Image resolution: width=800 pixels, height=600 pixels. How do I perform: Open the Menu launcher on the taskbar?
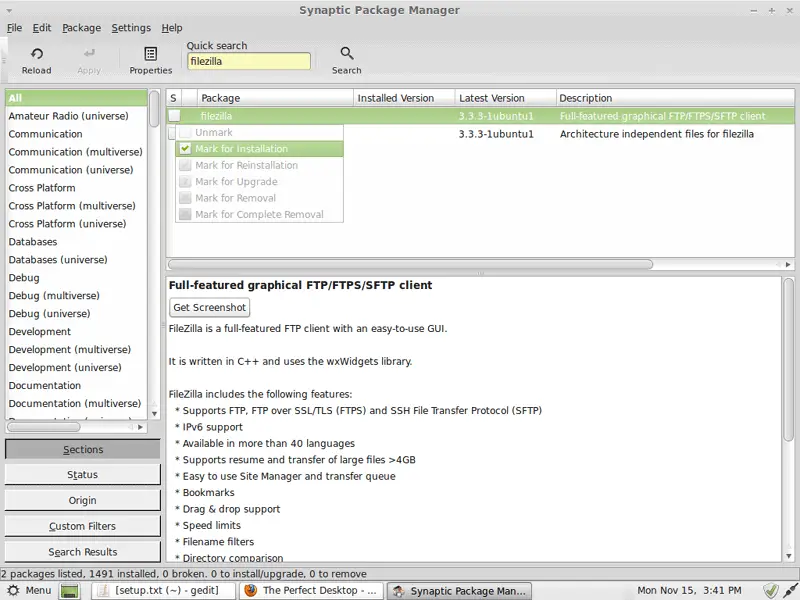point(30,590)
